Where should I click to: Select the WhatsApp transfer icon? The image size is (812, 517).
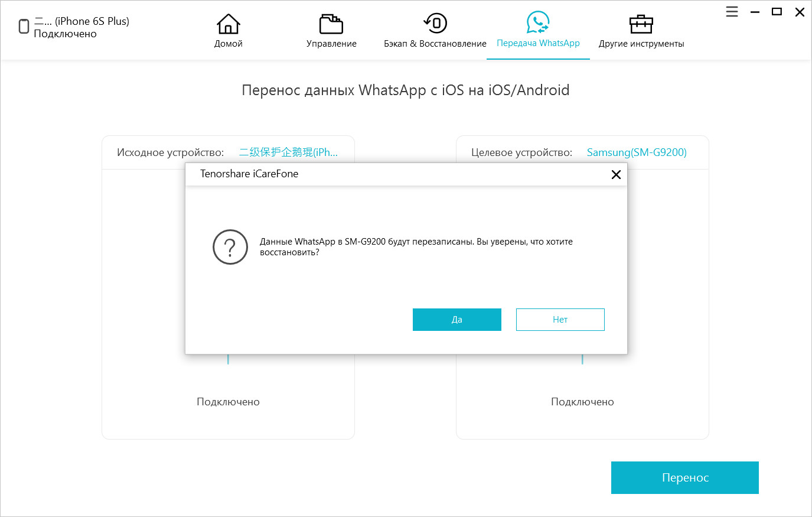point(538,22)
